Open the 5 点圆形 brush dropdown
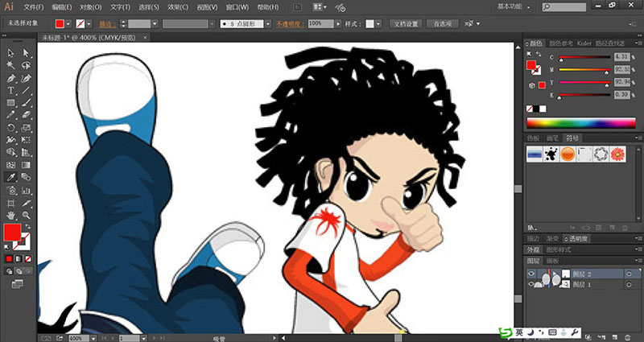This screenshot has height=342, width=644. [x=268, y=24]
